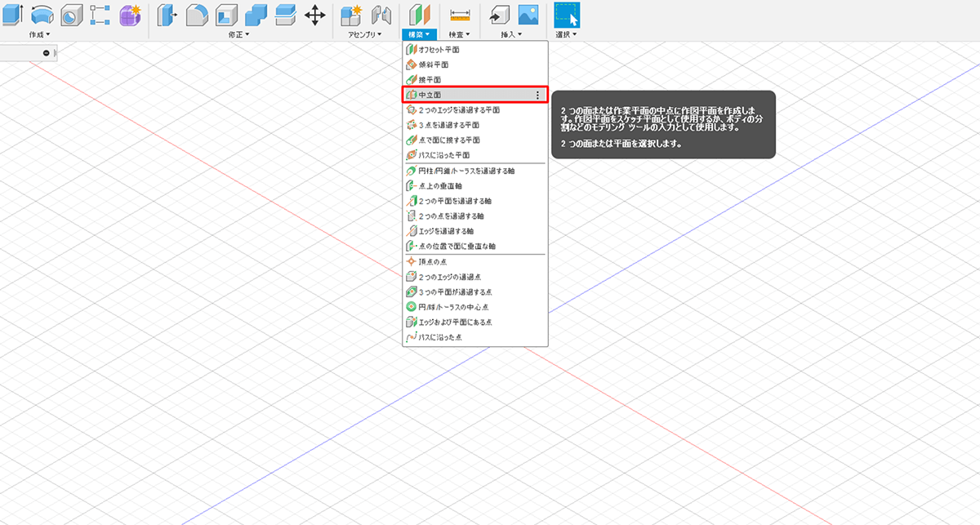Click the Press Pull tool icon
Screen dimensions: 980x525
click(167, 14)
